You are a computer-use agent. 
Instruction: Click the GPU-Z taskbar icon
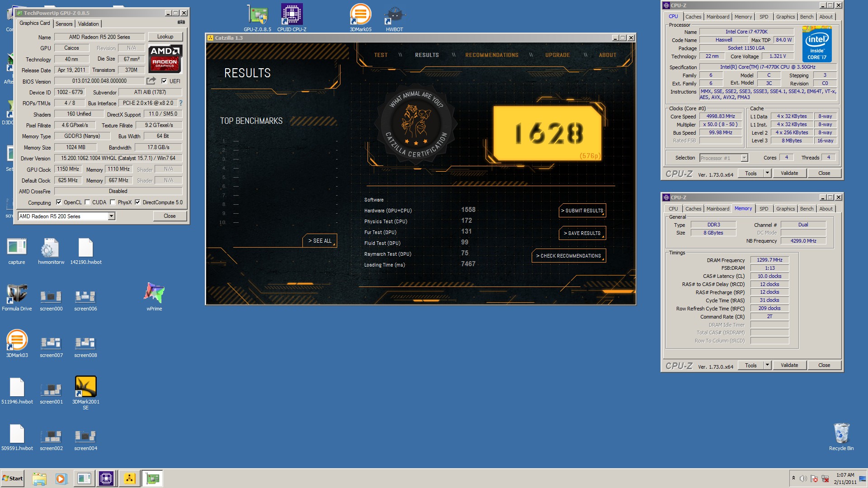point(152,479)
